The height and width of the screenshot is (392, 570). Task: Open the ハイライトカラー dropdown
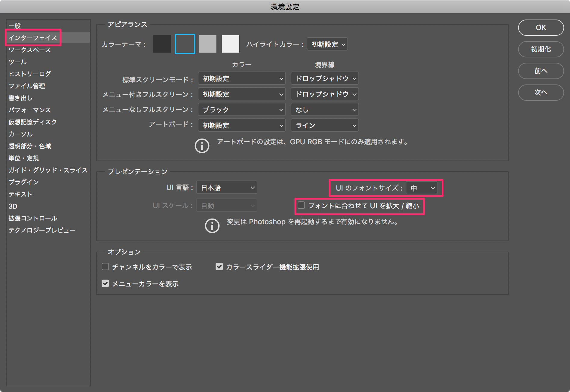click(327, 44)
